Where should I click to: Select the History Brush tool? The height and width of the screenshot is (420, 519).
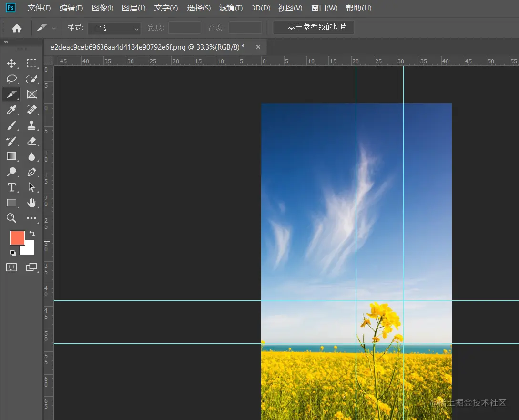pos(11,141)
